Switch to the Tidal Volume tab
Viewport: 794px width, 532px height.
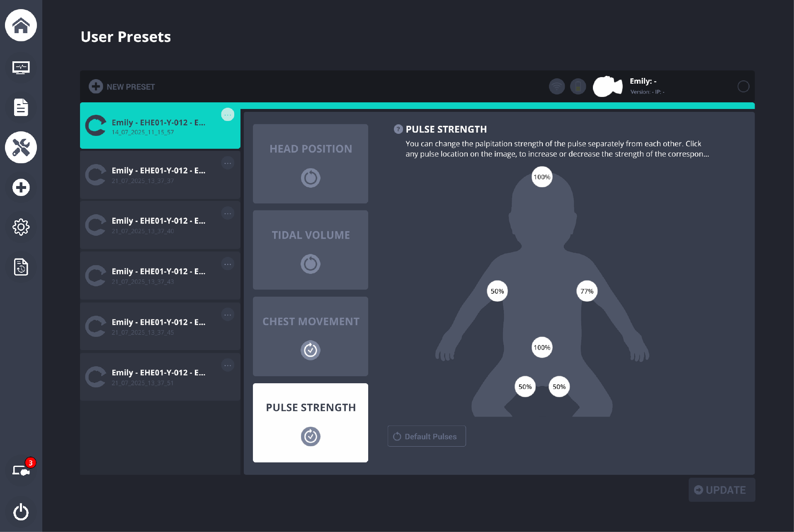[x=310, y=250]
